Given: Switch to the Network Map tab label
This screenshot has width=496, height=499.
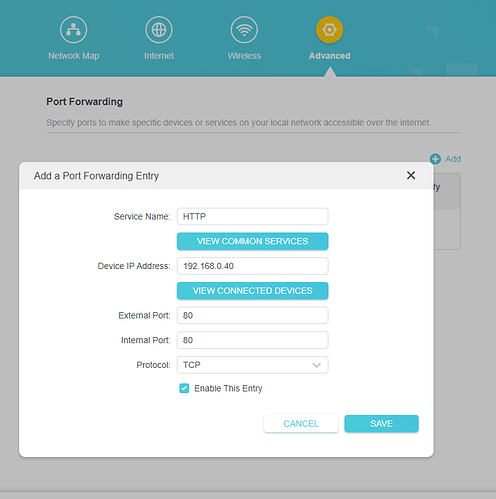Looking at the screenshot, I should click(74, 56).
